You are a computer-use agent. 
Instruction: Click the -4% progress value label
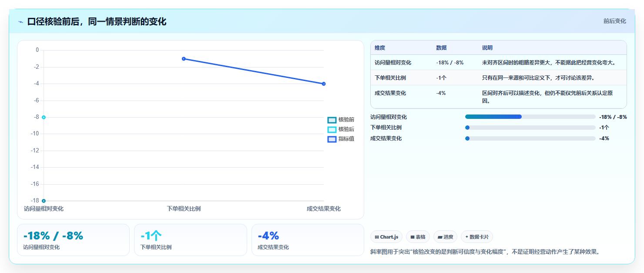click(604, 138)
